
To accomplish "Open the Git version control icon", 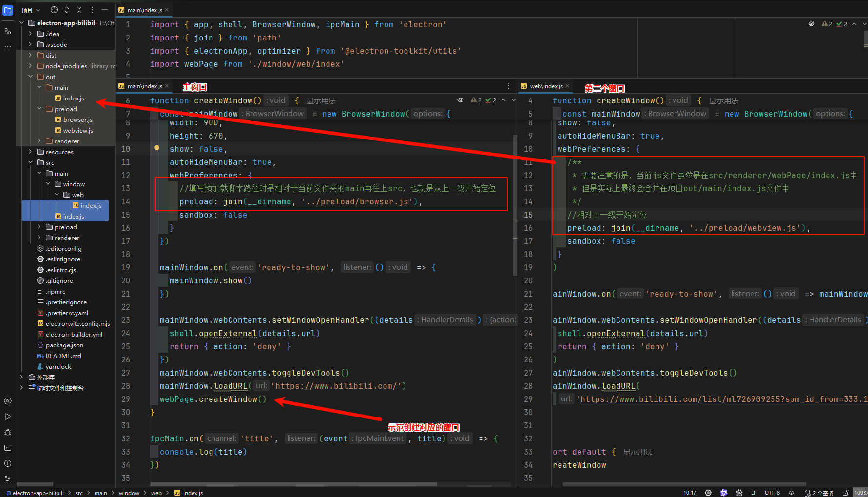I will click(8, 479).
